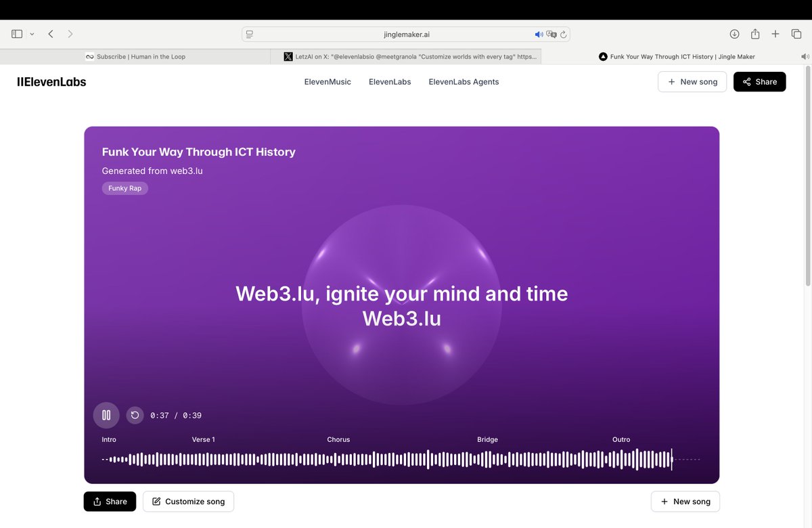The width and height of the screenshot is (812, 528).
Task: Pause the song playback
Action: 106,416
